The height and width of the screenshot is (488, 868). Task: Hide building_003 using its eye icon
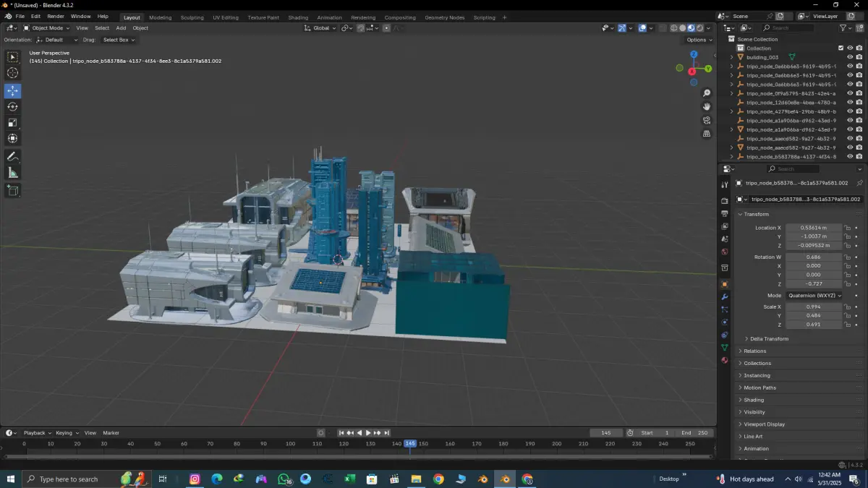point(850,57)
